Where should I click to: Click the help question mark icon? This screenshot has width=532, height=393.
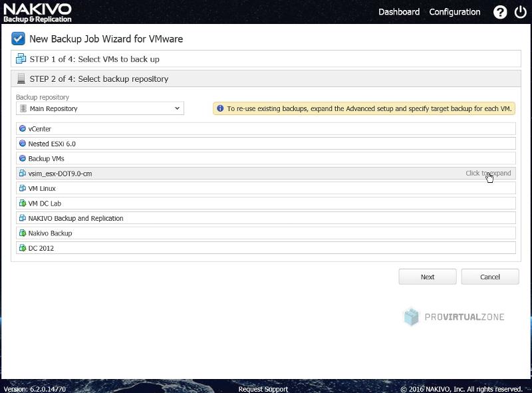pos(500,12)
